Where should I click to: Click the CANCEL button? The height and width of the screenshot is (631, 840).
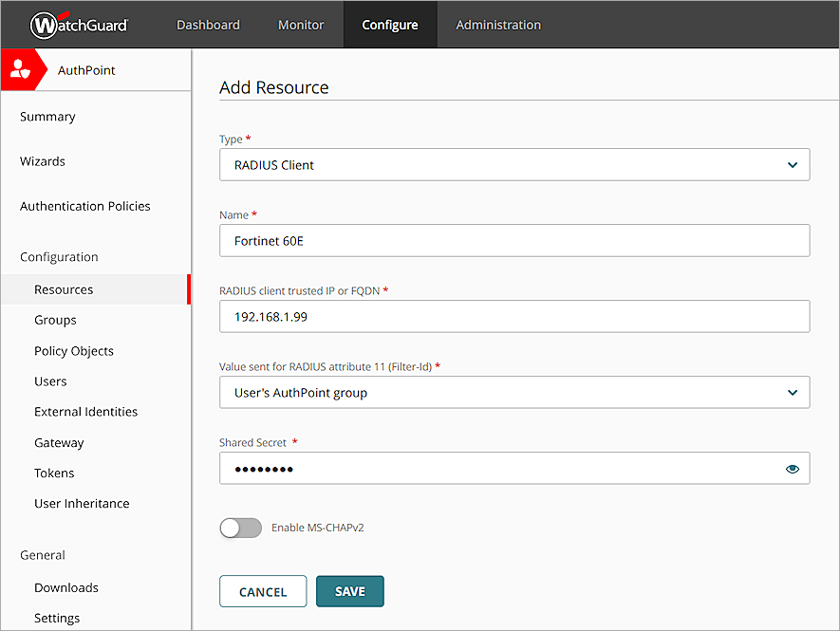[x=262, y=590]
